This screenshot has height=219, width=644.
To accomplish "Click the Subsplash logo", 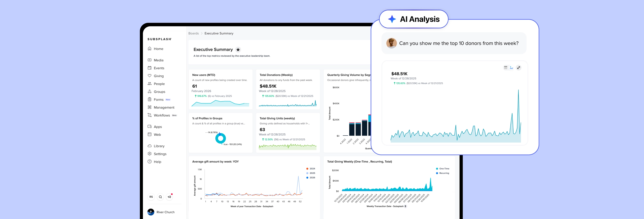I will (159, 39).
